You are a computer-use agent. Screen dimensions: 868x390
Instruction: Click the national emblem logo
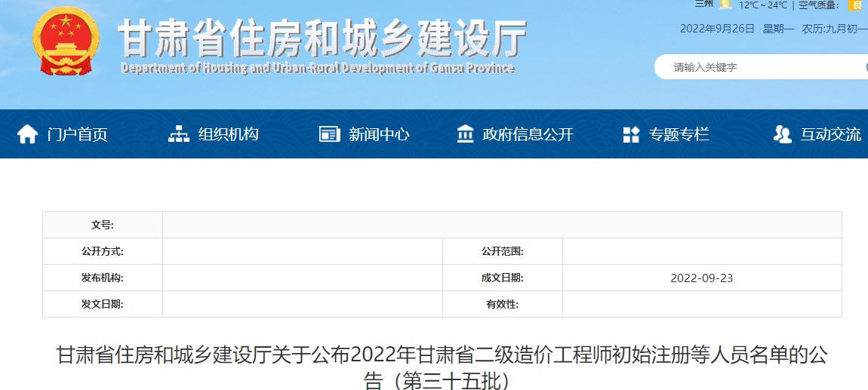pos(66,40)
